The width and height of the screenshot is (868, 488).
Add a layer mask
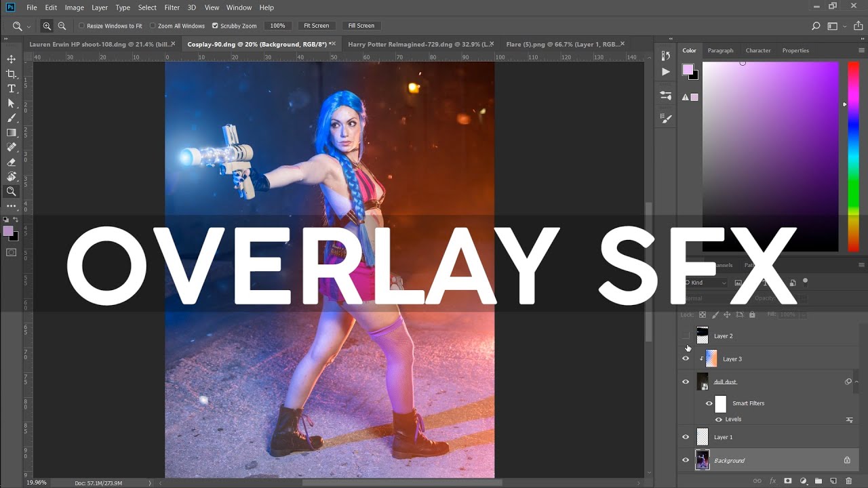click(x=788, y=481)
